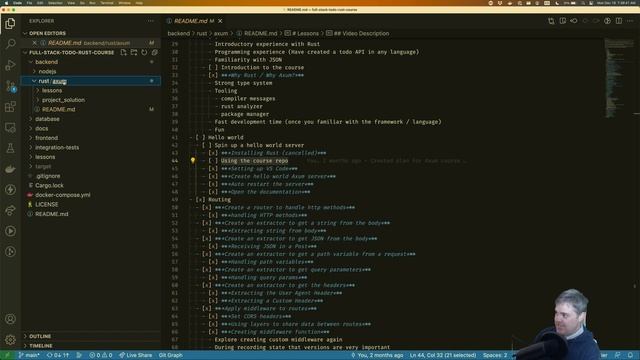Click the notifications bell in status bar
The width and height of the screenshot is (640, 360).
coord(631,355)
